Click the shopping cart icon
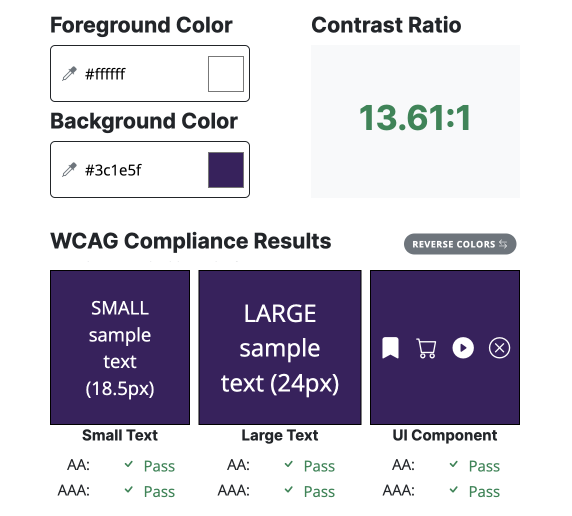572x516 pixels. point(426,348)
